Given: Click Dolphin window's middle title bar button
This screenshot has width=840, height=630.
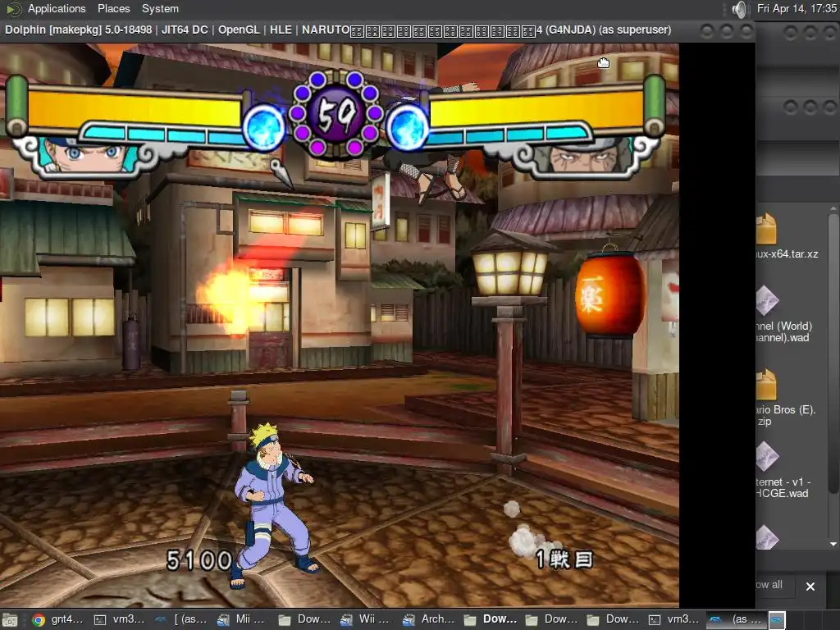Looking at the screenshot, I should pyautogui.click(x=727, y=32).
